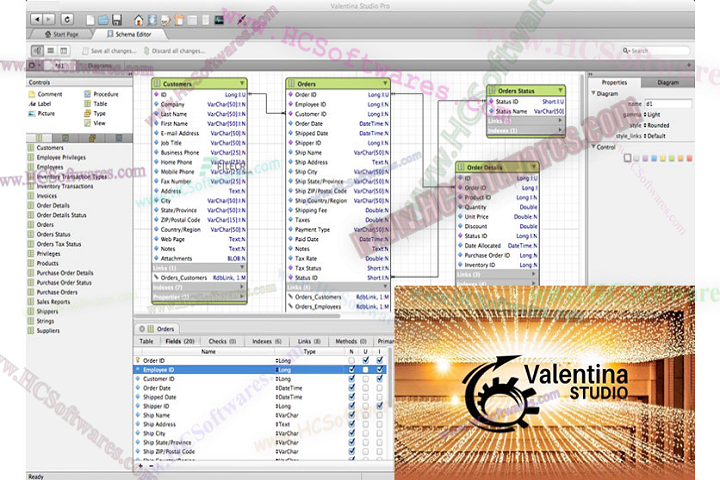Open the Checks (0) tab
This screenshot has height=480, width=720.
pyautogui.click(x=222, y=341)
